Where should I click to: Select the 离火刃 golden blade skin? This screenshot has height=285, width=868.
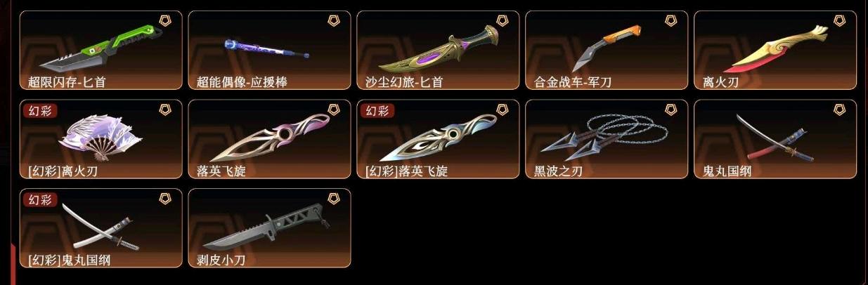point(775,50)
